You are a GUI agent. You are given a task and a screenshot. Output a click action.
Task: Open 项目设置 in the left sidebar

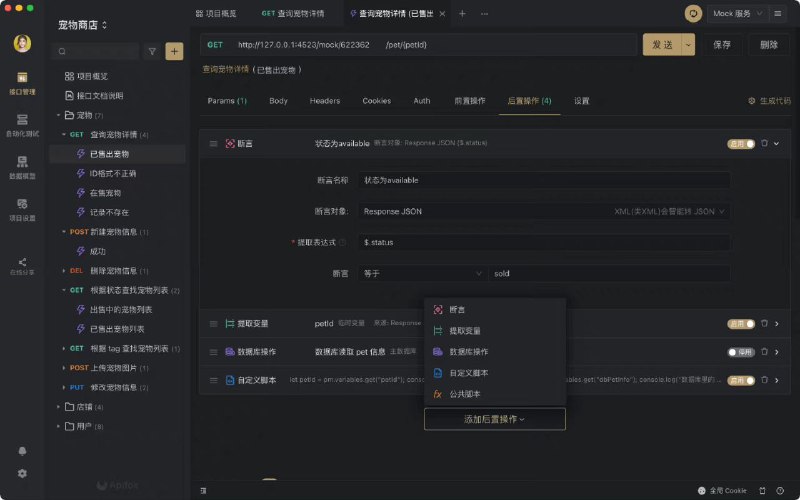(x=22, y=208)
